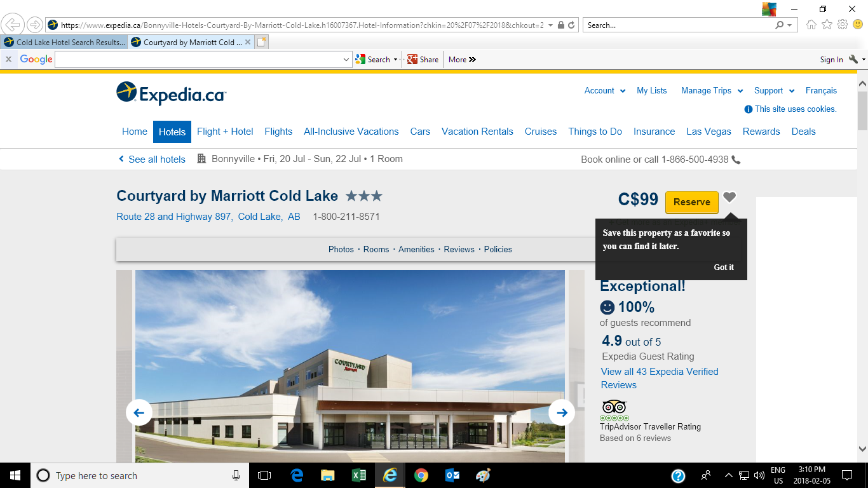Jump to the Amenities section link
Image resolution: width=868 pixels, height=488 pixels.
click(x=416, y=250)
